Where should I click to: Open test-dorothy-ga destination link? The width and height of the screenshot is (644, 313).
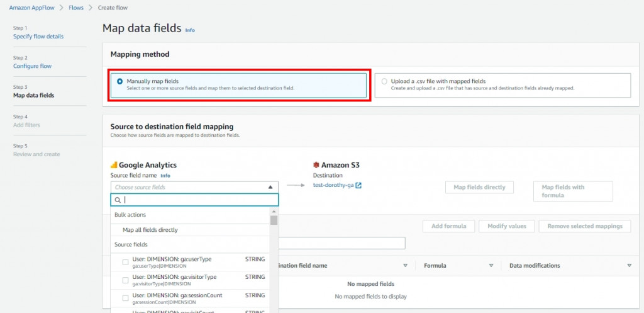coord(333,186)
